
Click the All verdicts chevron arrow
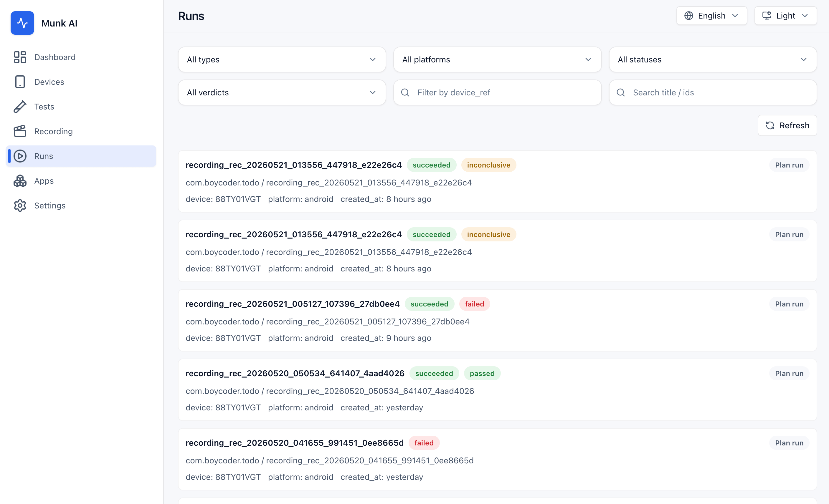(x=372, y=92)
